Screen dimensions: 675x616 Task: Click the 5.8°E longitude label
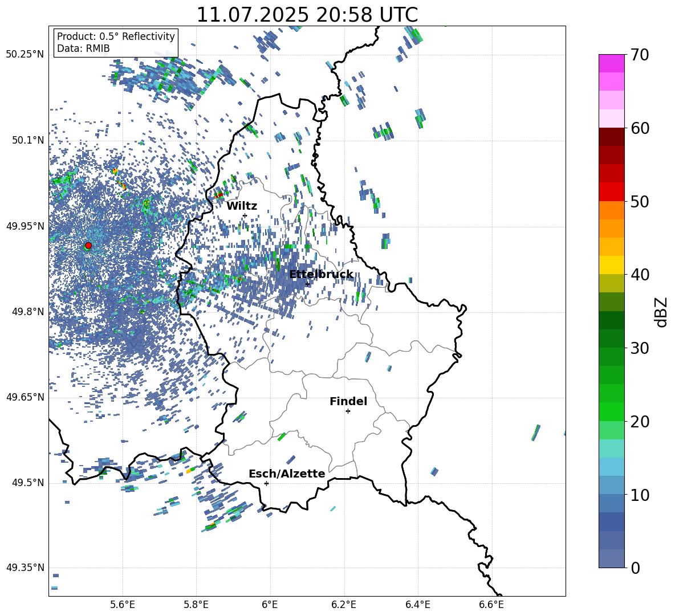[x=196, y=605]
